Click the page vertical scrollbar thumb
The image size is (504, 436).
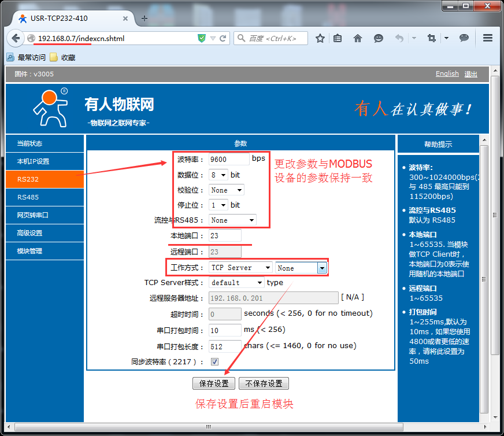(495, 215)
